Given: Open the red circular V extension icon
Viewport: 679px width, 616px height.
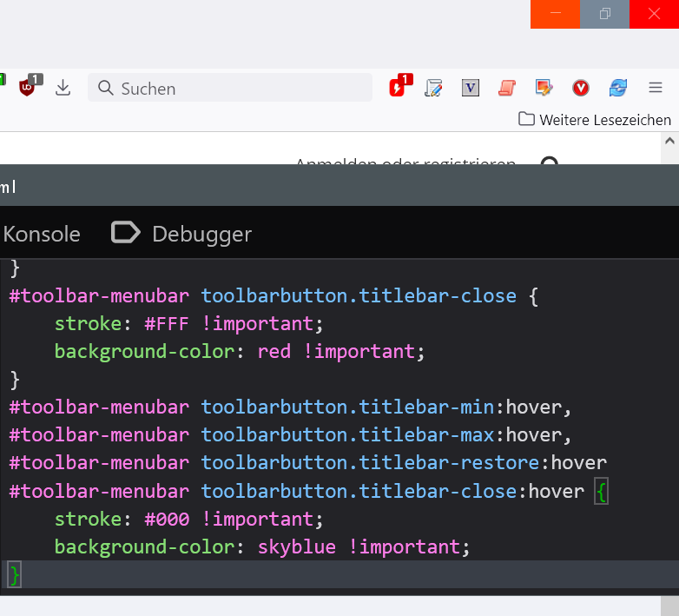Looking at the screenshot, I should click(x=581, y=88).
